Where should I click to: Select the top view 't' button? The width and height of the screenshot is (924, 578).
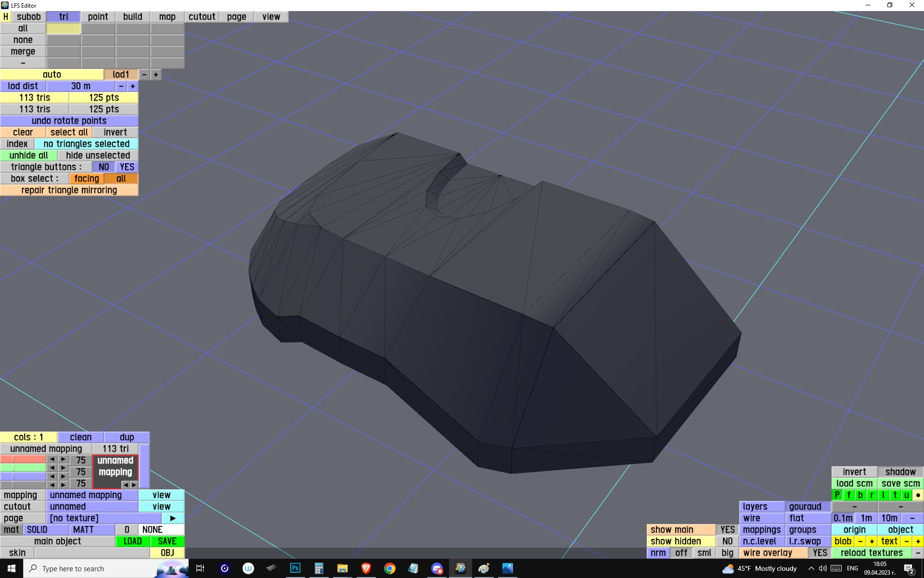pos(895,495)
